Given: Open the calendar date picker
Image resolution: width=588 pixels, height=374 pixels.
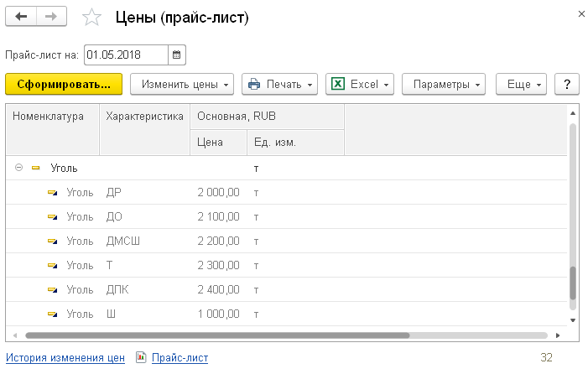Looking at the screenshot, I should tap(176, 55).
